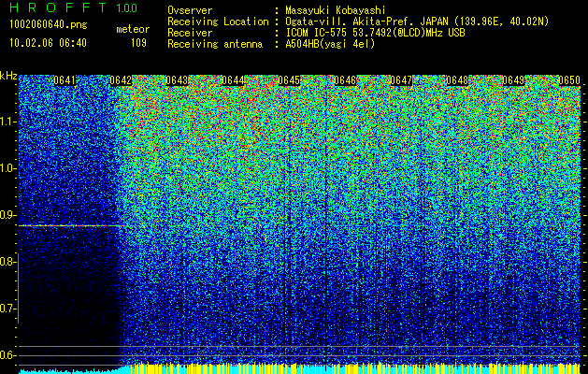Click the 0.9 kHz axis label

click(x=7, y=215)
